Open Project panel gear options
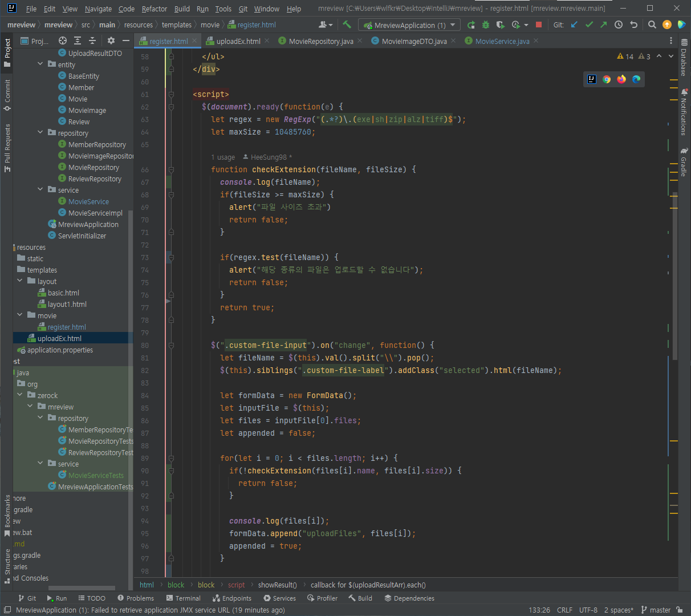The width and height of the screenshot is (691, 616). 111,40
